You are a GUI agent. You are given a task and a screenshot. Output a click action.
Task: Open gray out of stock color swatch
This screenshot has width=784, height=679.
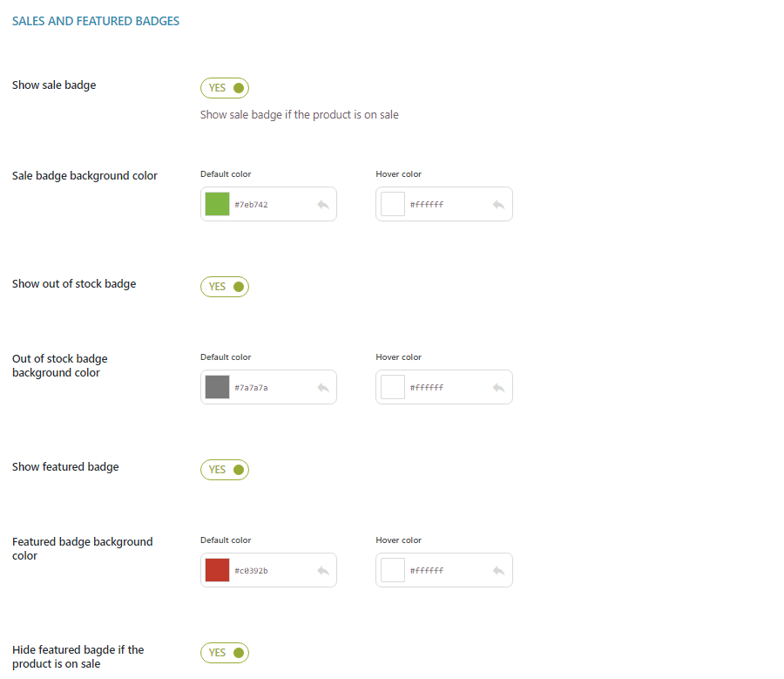click(218, 387)
